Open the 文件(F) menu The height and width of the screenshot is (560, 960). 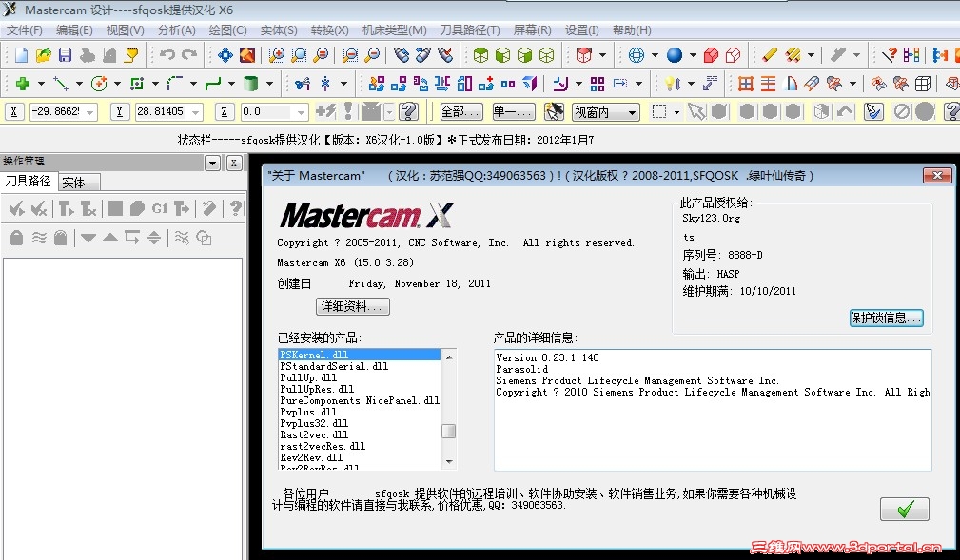25,30
